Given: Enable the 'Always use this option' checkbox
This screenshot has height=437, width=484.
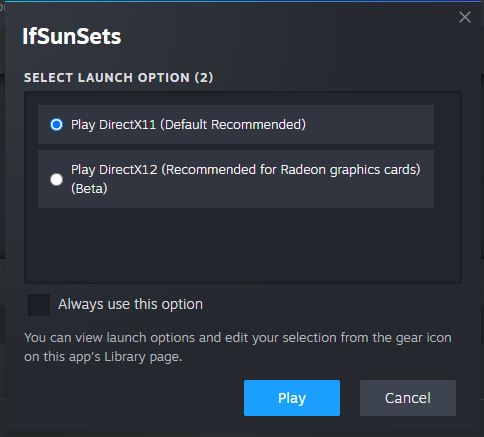Looking at the screenshot, I should coord(39,305).
